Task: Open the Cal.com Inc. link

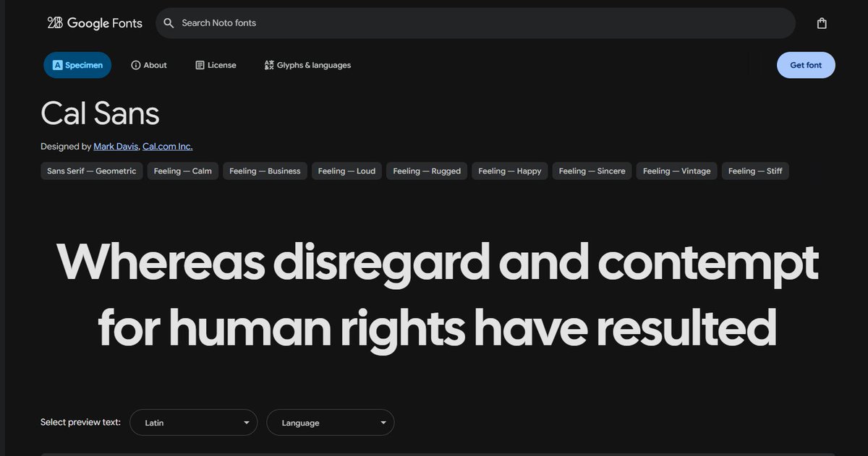Action: coord(168,147)
